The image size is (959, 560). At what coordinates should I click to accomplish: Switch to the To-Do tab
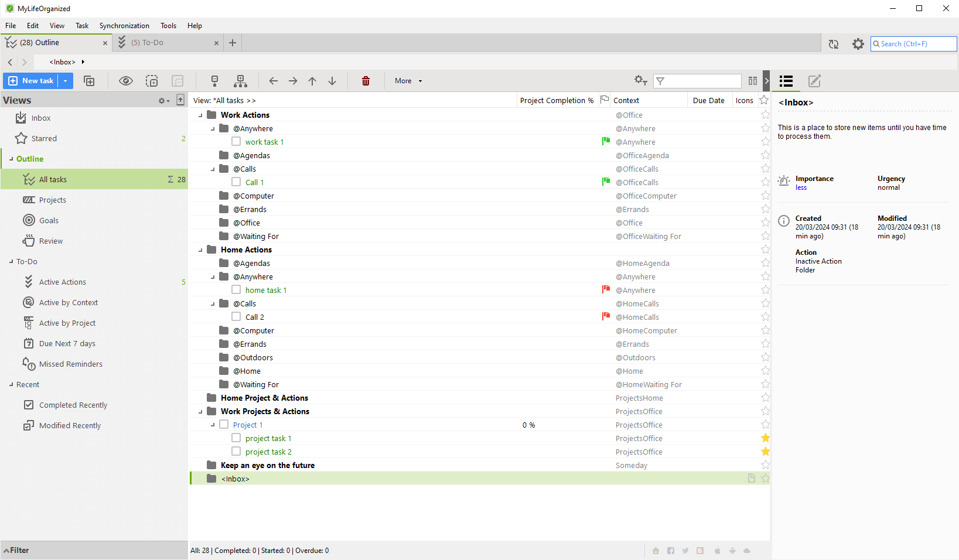145,42
